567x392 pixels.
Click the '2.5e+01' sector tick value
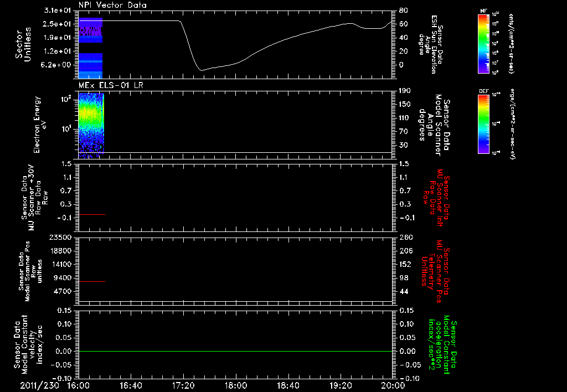[x=58, y=24]
